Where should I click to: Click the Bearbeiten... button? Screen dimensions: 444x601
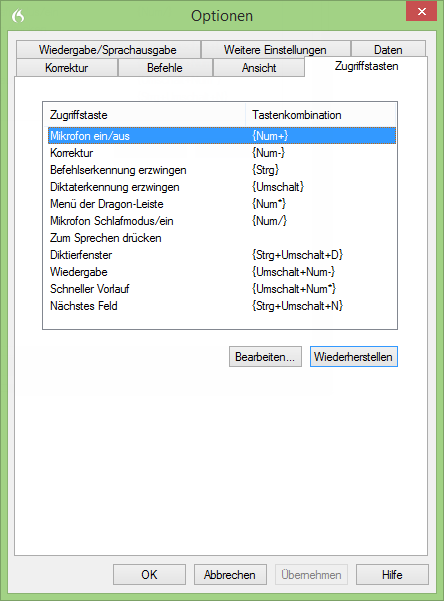[x=265, y=356]
